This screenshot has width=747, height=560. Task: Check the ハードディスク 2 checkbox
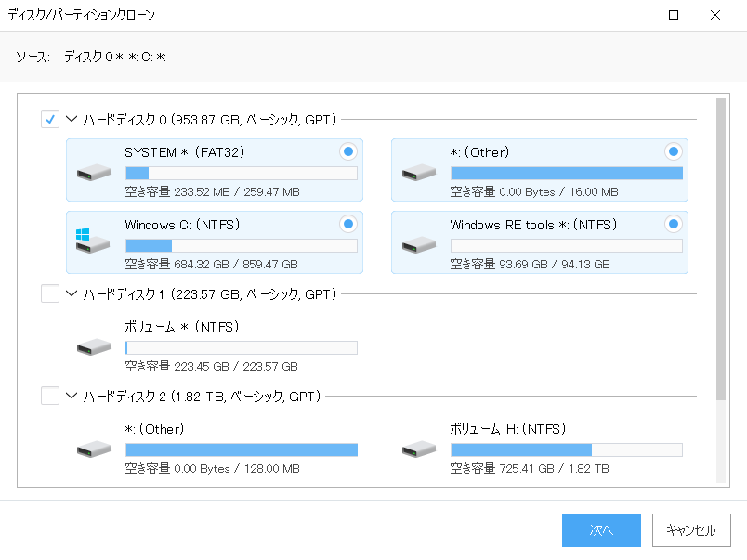pyautogui.click(x=50, y=396)
